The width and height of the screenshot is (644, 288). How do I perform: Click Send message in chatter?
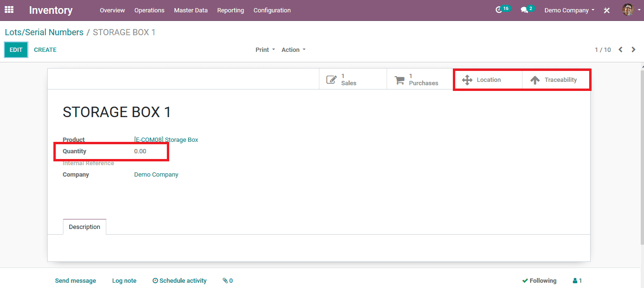(x=75, y=281)
